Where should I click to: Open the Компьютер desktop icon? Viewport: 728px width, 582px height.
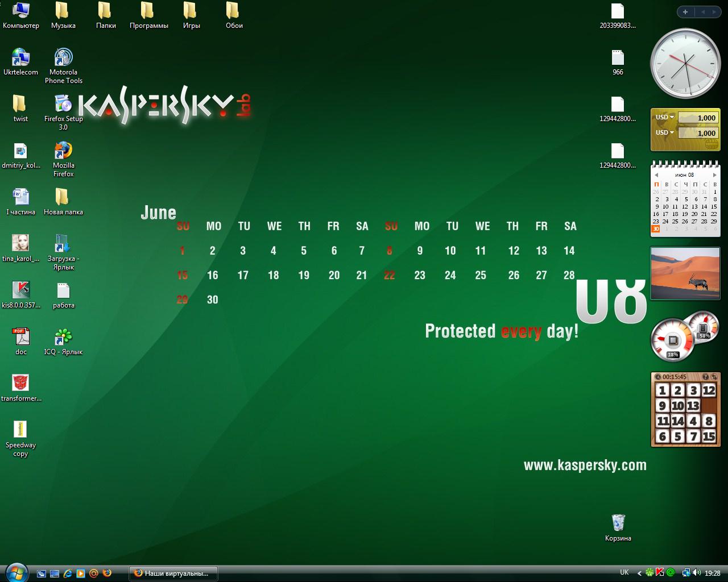[x=21, y=15]
